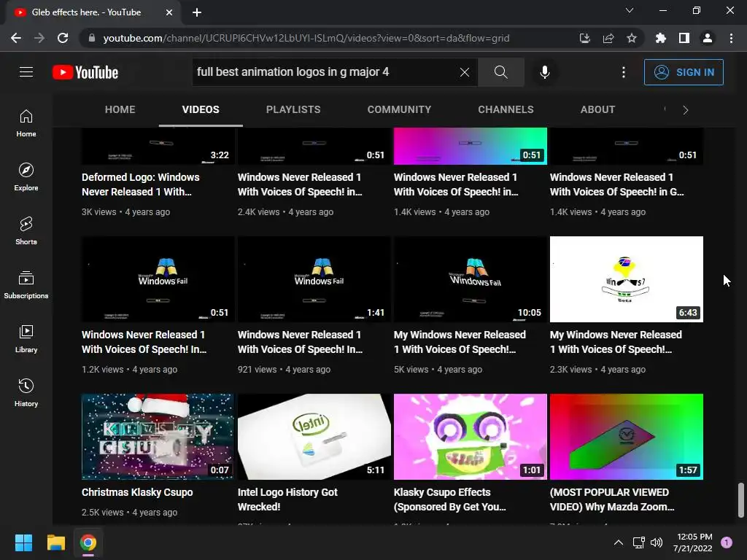Screen dimensions: 747x560
Task: Open Explore in the sidebar
Action: point(26,176)
